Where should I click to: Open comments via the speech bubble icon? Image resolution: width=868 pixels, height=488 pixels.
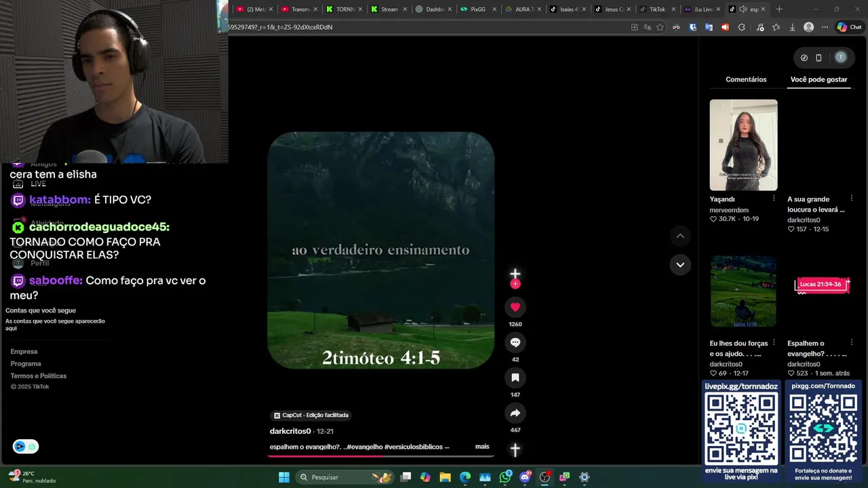pyautogui.click(x=515, y=342)
